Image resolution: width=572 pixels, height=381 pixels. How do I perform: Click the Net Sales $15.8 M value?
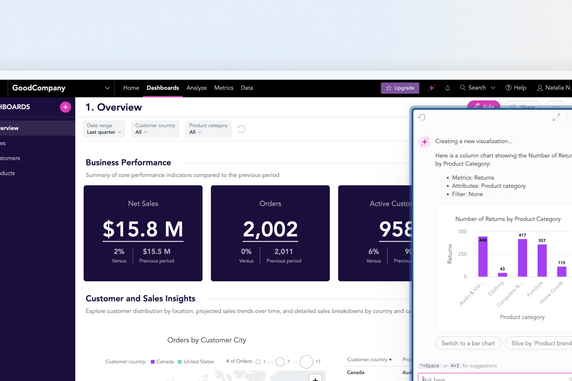click(143, 229)
